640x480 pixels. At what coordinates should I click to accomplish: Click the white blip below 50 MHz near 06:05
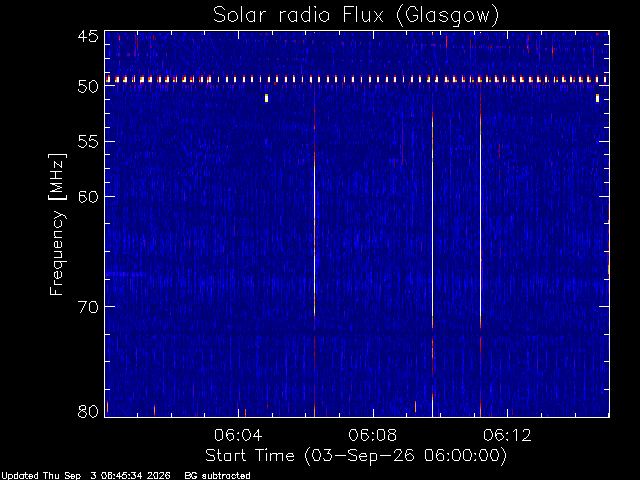(267, 98)
